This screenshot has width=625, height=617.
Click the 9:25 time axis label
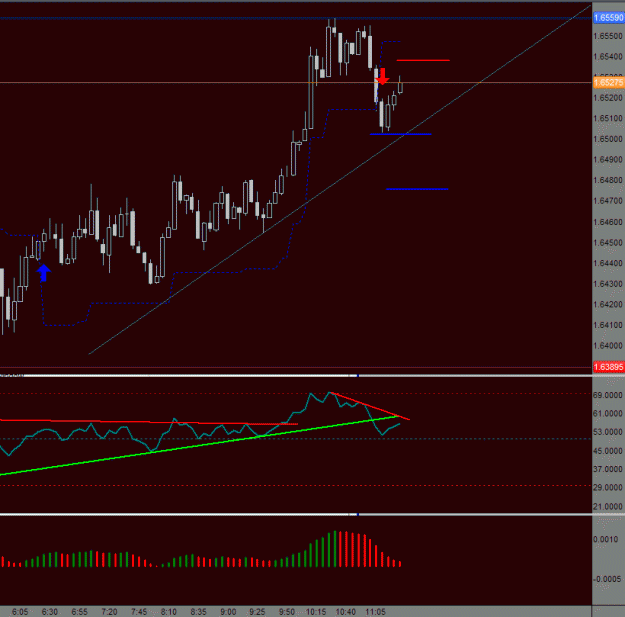coord(257,612)
